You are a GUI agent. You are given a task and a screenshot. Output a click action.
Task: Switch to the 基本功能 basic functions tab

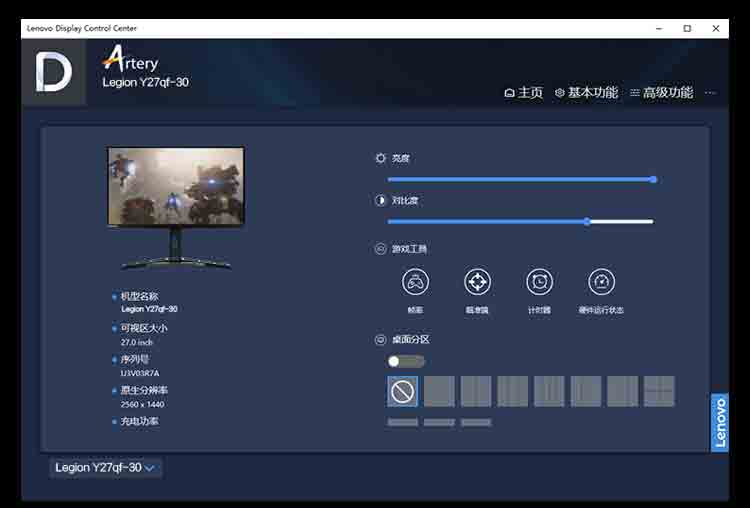tap(586, 93)
